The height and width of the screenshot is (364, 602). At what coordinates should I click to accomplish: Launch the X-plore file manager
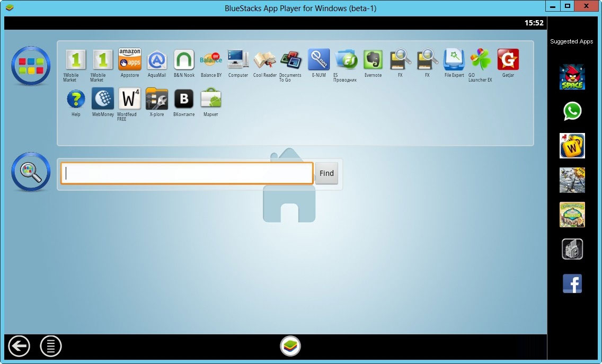click(x=157, y=99)
